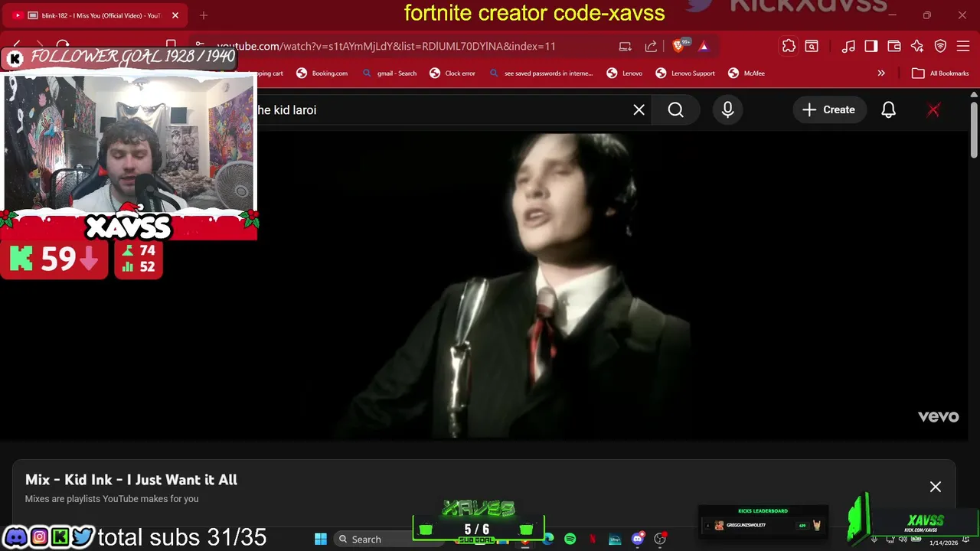Open a new browser tab
This screenshot has height=551, width=980.
click(204, 15)
